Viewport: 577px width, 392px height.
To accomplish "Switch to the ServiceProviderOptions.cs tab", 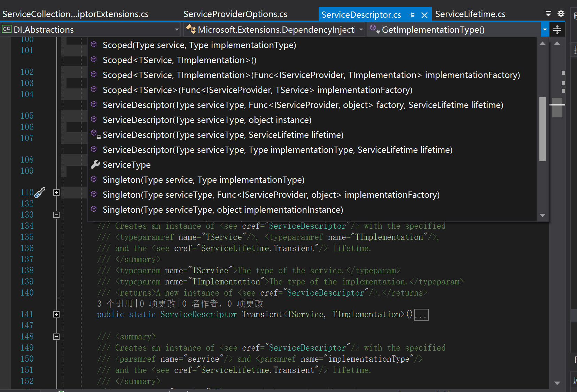I will [x=235, y=14].
